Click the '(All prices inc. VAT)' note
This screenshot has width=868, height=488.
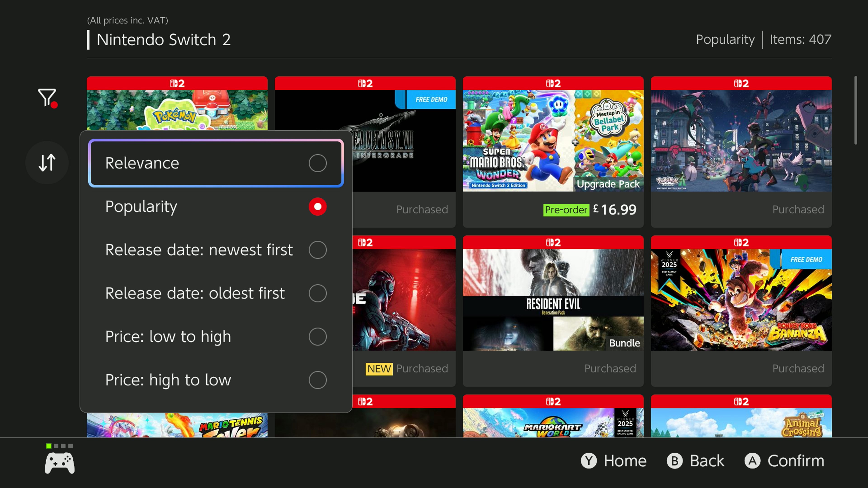point(127,21)
